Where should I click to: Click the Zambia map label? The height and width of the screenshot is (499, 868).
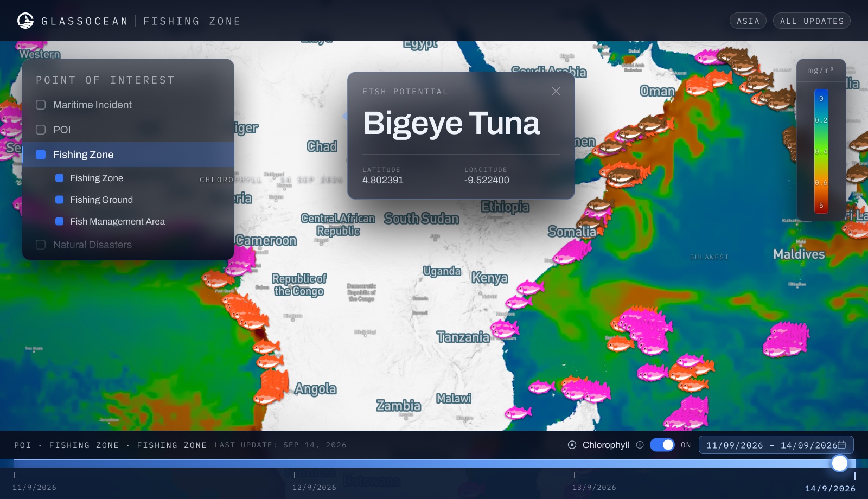399,405
